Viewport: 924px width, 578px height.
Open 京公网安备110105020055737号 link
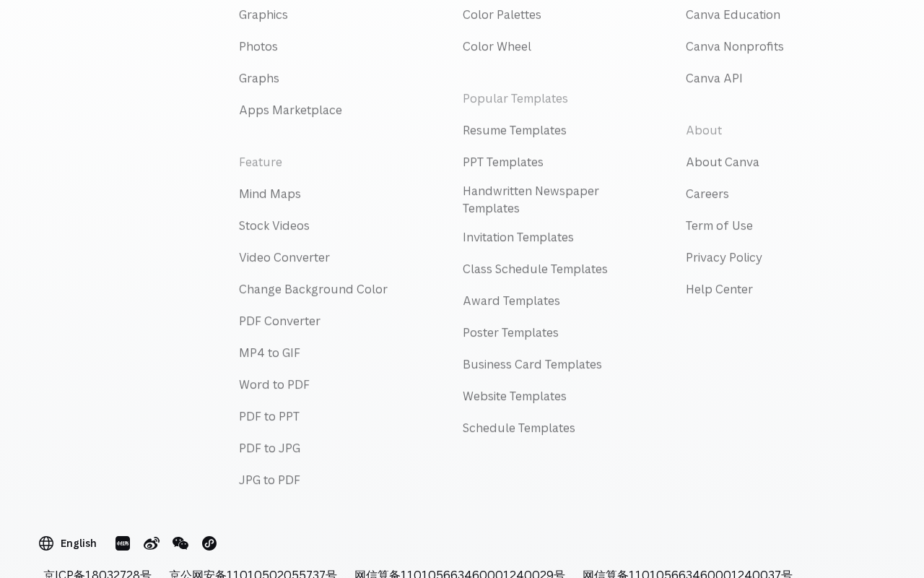[253, 574]
